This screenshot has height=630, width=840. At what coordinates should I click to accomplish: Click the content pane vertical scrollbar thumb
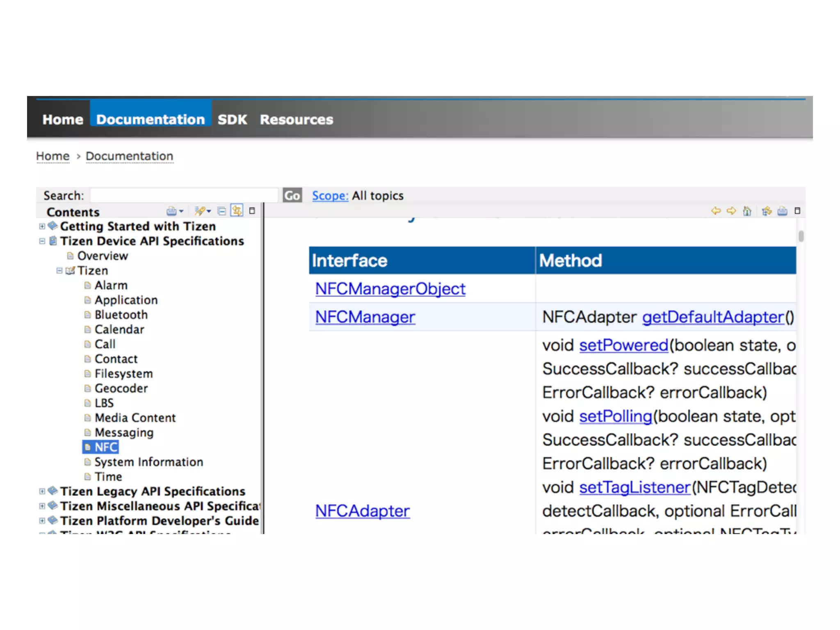(x=801, y=236)
